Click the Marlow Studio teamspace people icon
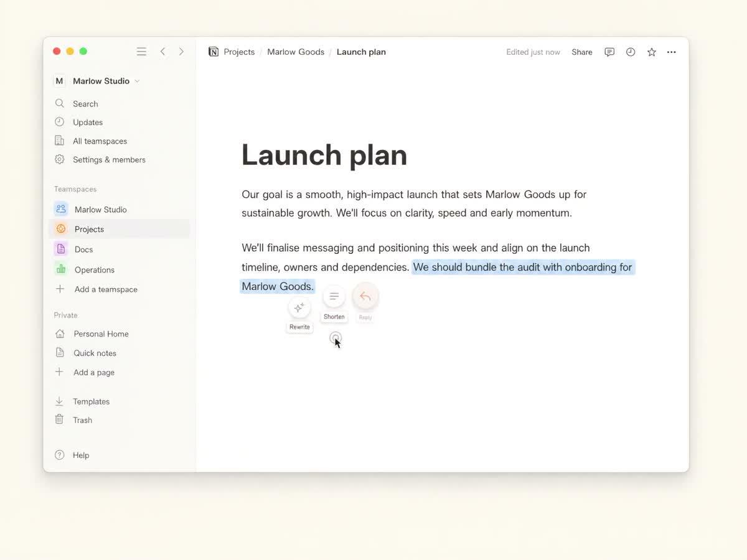747x560 pixels. [61, 209]
